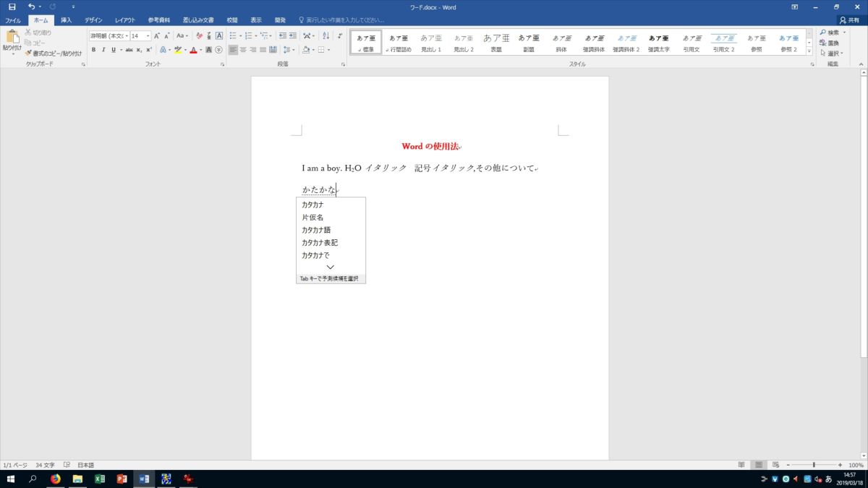
Task: Save the document with the floppy disk icon
Action: (x=12, y=7)
